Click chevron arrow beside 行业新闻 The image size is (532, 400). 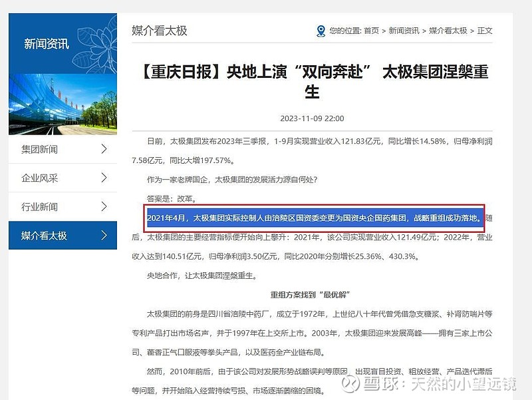click(104, 206)
